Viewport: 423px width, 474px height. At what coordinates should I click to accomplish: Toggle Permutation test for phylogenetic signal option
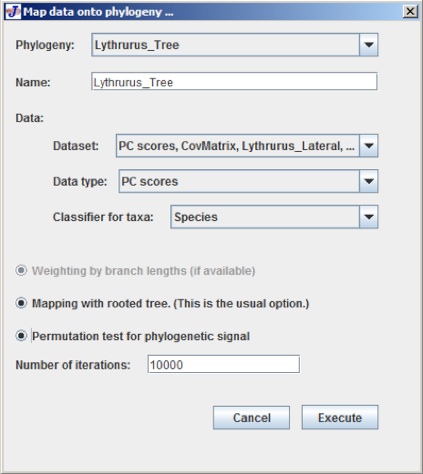[x=21, y=336]
